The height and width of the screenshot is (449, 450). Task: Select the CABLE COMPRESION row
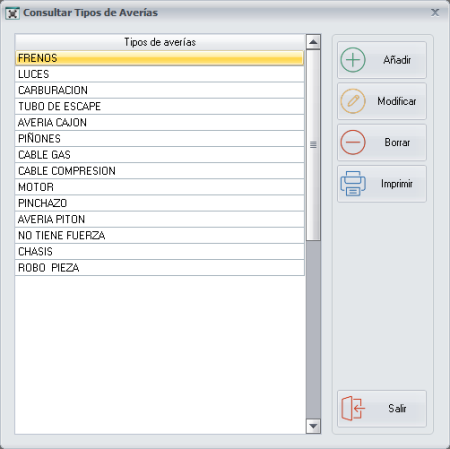pos(159,171)
